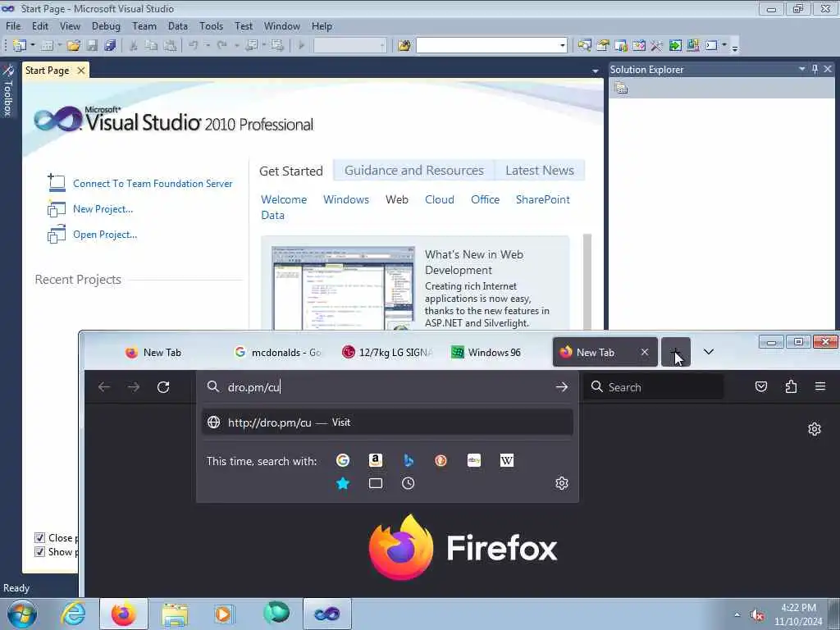Search with Wikipedia icon in urlbar
The width and height of the screenshot is (840, 630).
[507, 460]
